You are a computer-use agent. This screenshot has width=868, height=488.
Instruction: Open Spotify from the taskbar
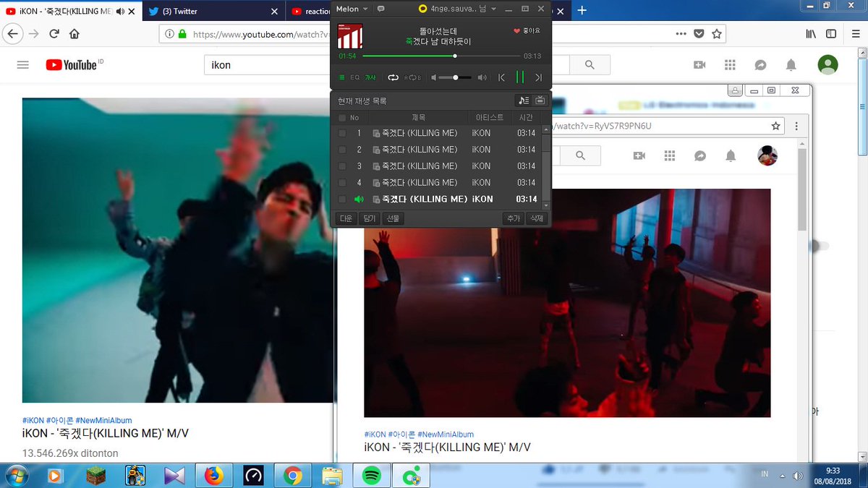click(371, 475)
